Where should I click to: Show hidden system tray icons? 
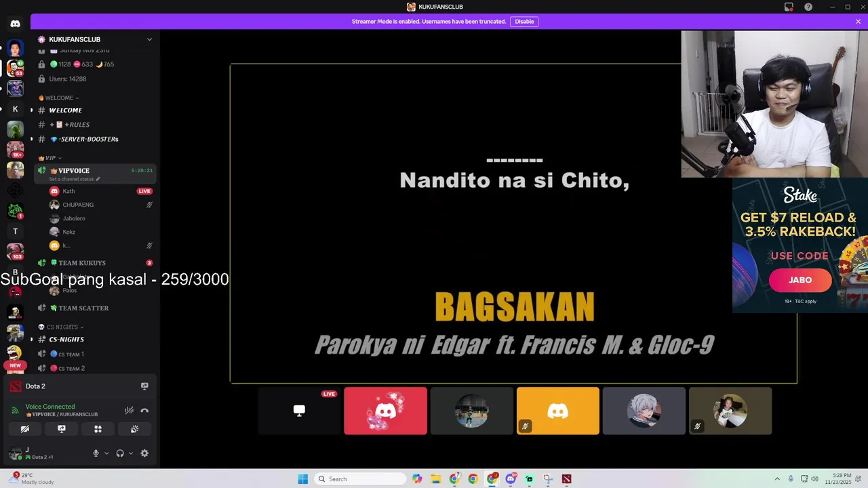[x=777, y=479]
